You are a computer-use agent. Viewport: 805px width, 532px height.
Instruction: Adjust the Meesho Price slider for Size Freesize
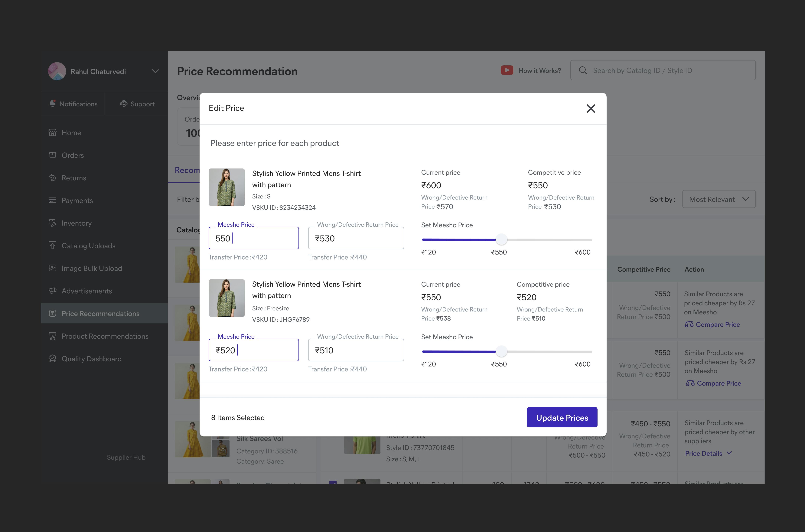point(501,351)
